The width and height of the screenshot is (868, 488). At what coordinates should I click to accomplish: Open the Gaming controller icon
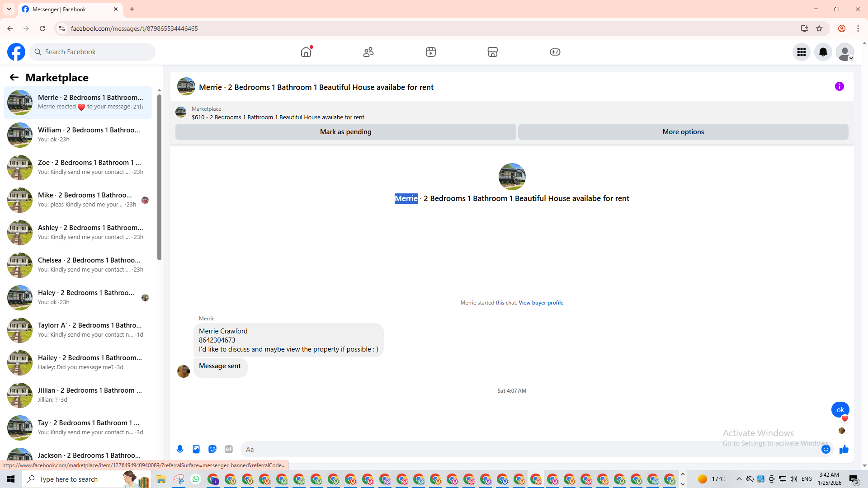tap(555, 52)
